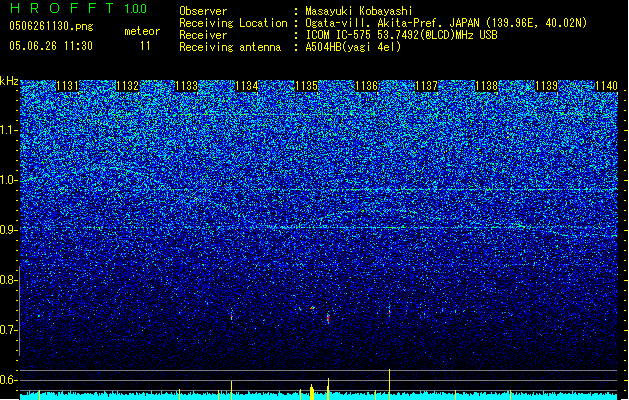Click the "Receiving Location" field label
Screen dimensions: 629x400
point(233,23)
